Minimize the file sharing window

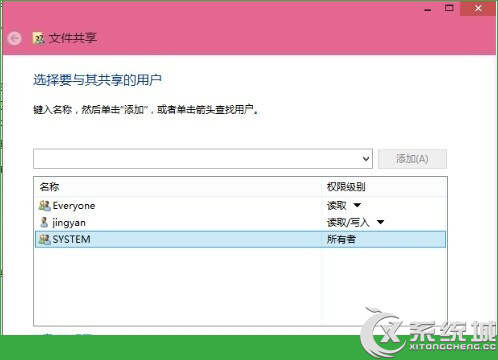click(x=428, y=9)
